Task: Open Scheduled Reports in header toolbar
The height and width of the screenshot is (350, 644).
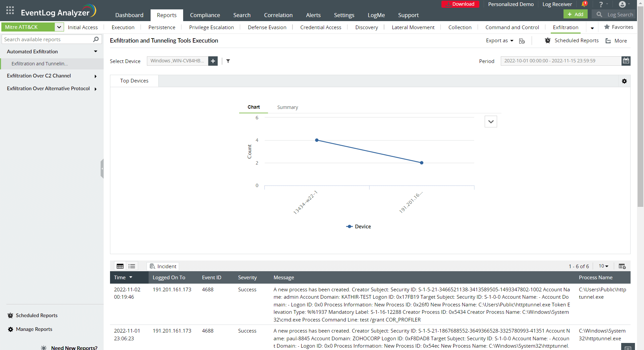Action: click(x=572, y=40)
